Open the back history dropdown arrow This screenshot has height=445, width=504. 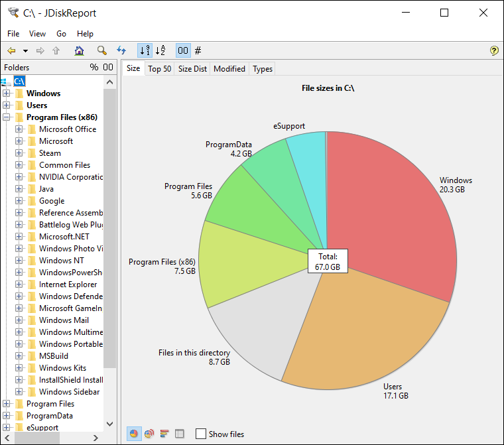click(25, 51)
